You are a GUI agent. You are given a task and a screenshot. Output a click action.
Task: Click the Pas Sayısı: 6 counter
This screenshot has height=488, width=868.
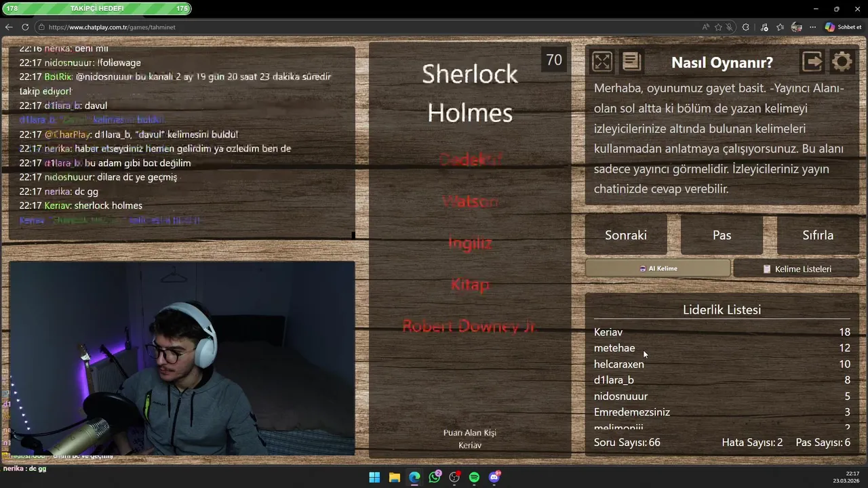pos(823,443)
